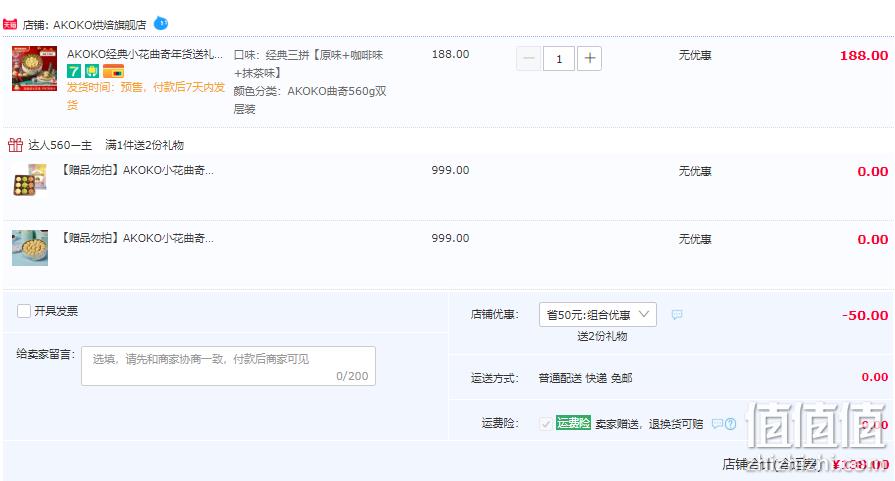The image size is (895, 481).
Task: Click the seller message text box
Action: coord(228,366)
